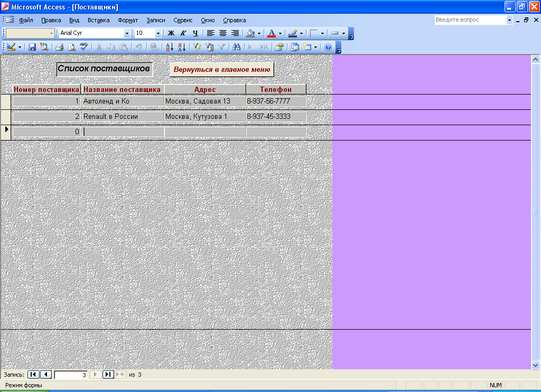Sort ascending with the A-Z icon
The height and width of the screenshot is (392, 541).
[170, 47]
